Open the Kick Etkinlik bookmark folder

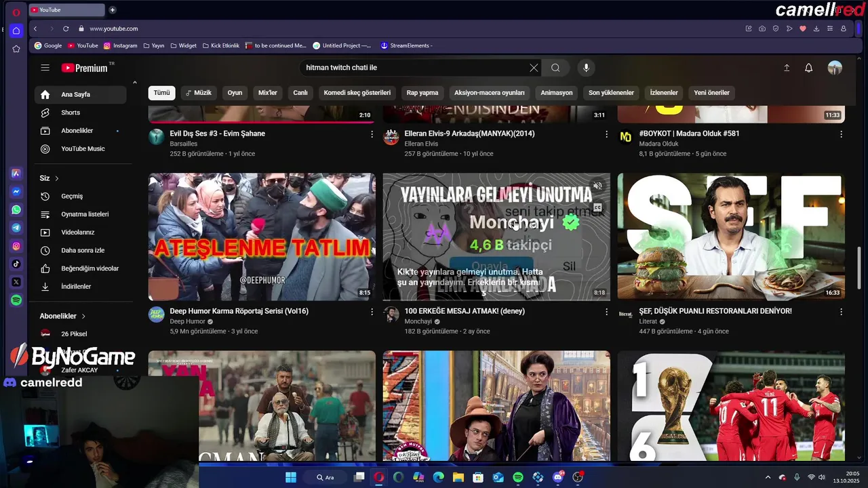[221, 45]
